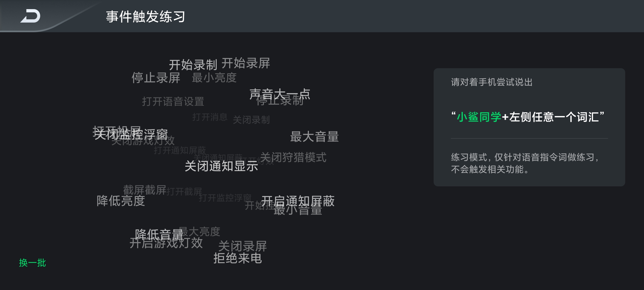Click the 最小亮度 phrase
Screen dimensions: 644x290
click(214, 78)
